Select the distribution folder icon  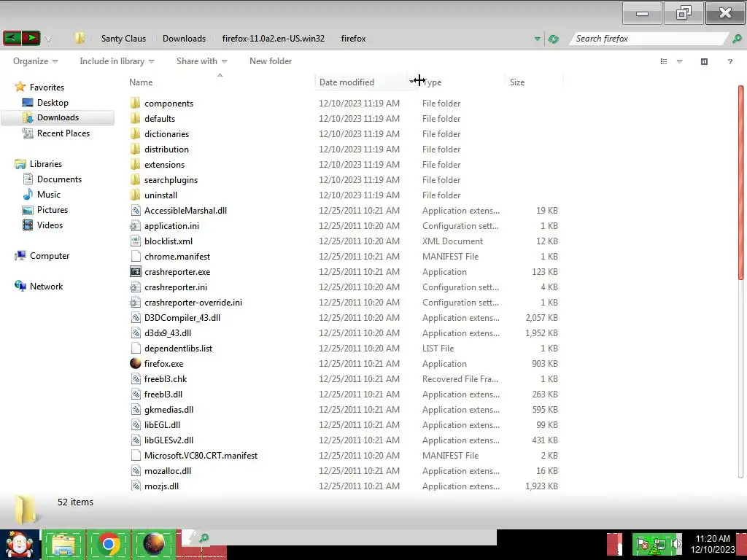[135, 149]
